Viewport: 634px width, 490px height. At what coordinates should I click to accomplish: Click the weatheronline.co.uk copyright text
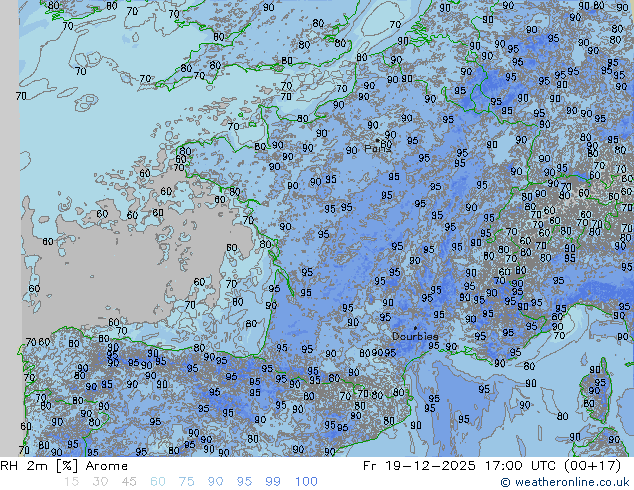point(565,482)
